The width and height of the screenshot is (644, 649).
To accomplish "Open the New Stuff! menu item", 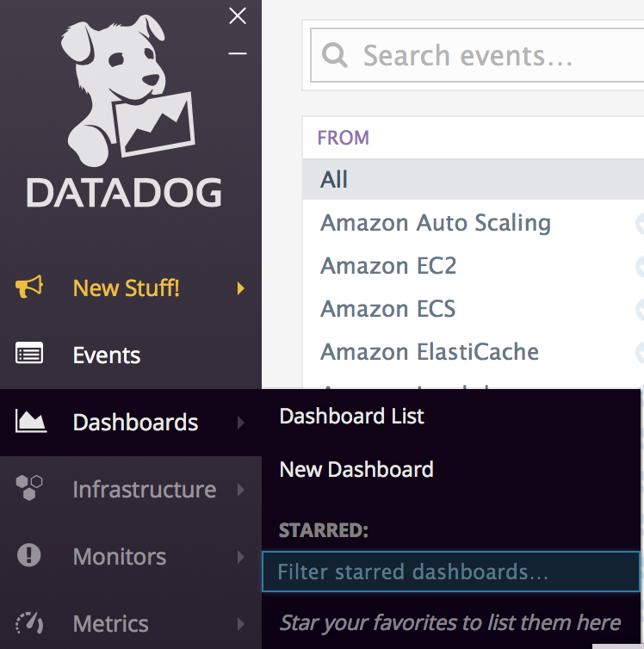I will click(x=127, y=288).
